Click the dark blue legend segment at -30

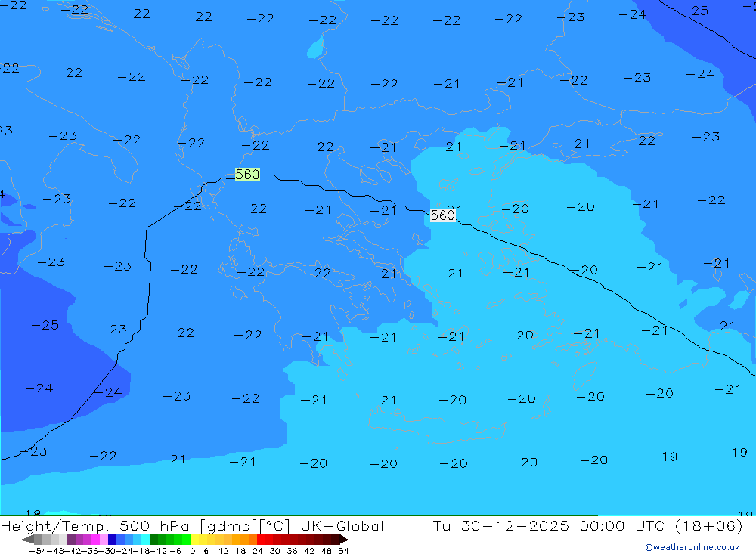113,539
